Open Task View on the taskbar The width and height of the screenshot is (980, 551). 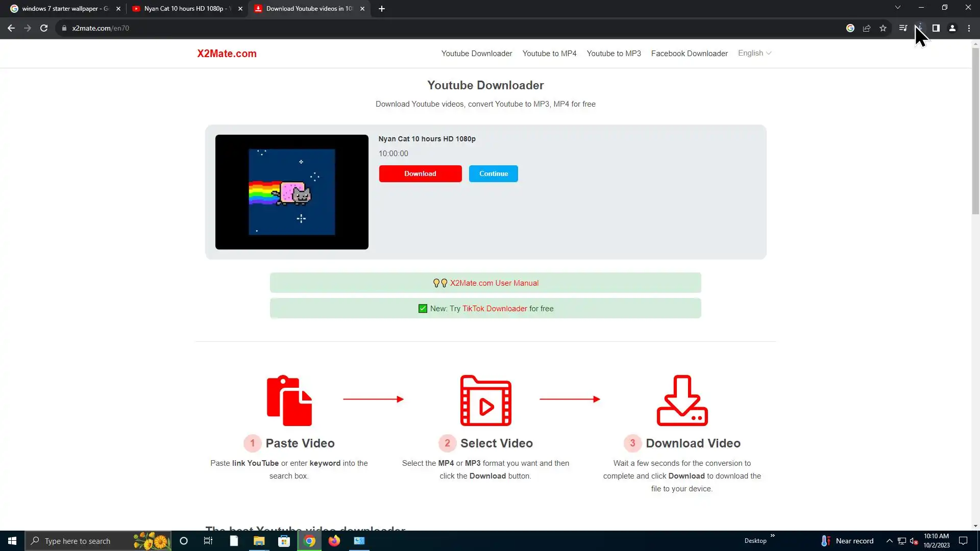(208, 541)
